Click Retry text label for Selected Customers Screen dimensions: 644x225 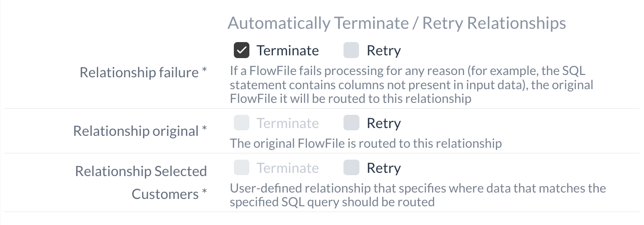[x=384, y=168]
